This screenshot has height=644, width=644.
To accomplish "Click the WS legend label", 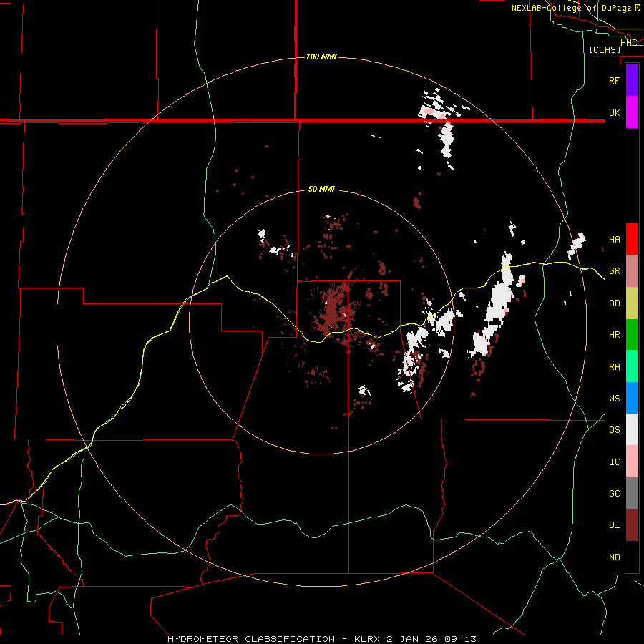I will [x=615, y=399].
